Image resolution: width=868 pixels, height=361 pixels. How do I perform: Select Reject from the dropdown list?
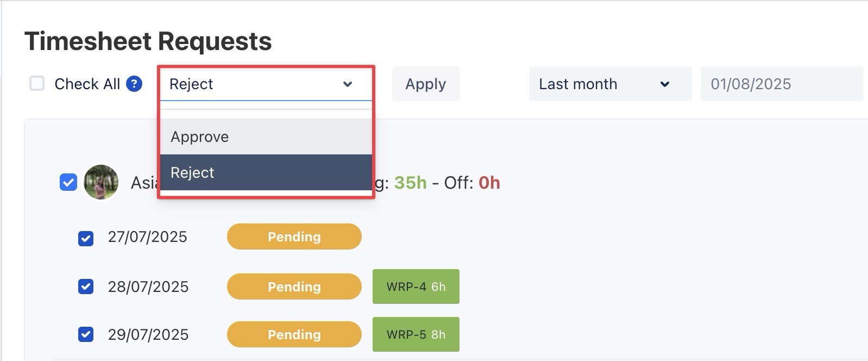(266, 172)
